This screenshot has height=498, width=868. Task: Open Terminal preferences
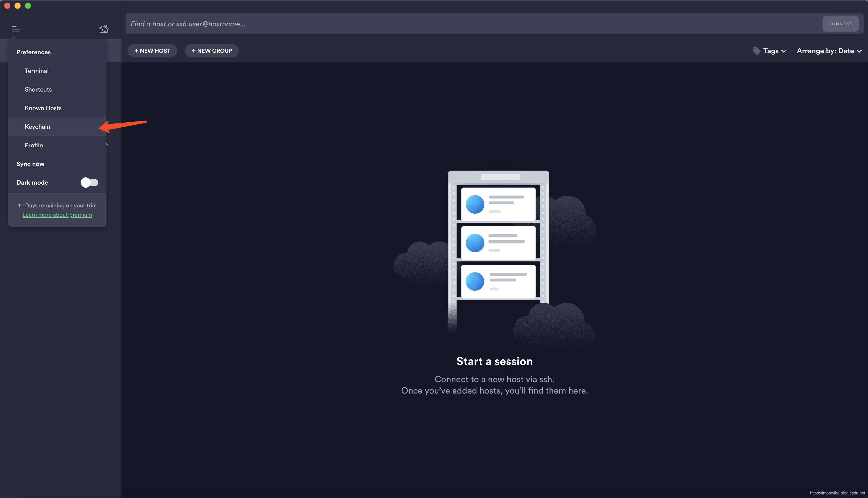coord(37,71)
